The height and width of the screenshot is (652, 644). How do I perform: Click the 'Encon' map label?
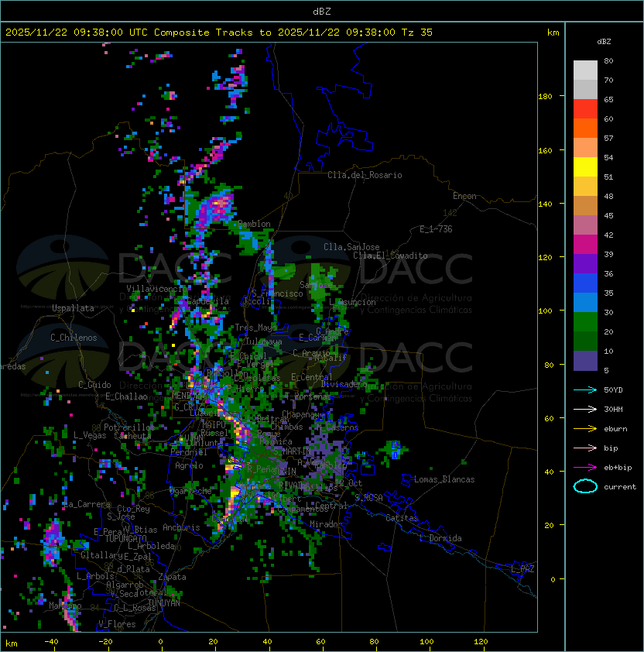pyautogui.click(x=464, y=196)
